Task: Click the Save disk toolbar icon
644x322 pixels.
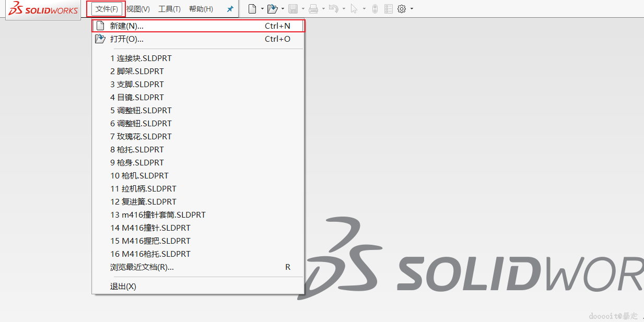Action: (293, 9)
